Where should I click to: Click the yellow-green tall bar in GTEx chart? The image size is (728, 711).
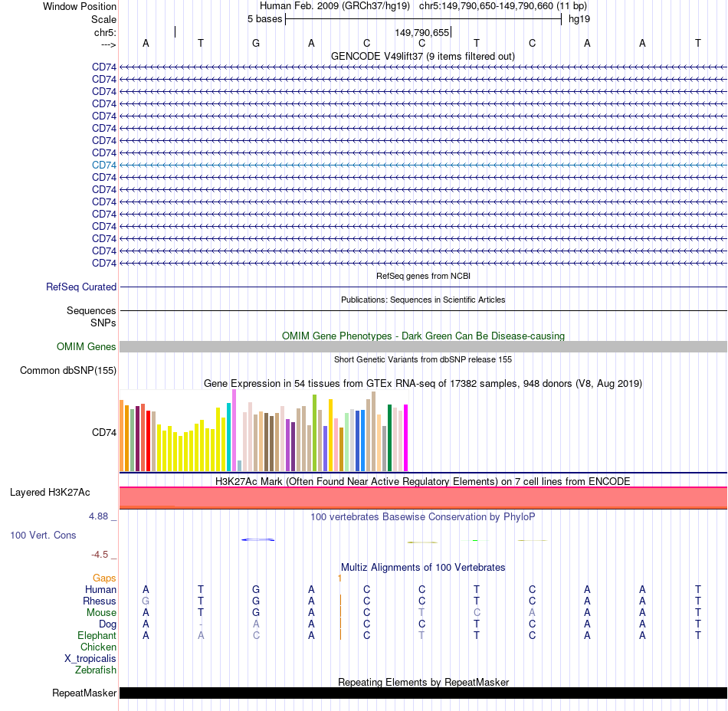click(x=315, y=433)
